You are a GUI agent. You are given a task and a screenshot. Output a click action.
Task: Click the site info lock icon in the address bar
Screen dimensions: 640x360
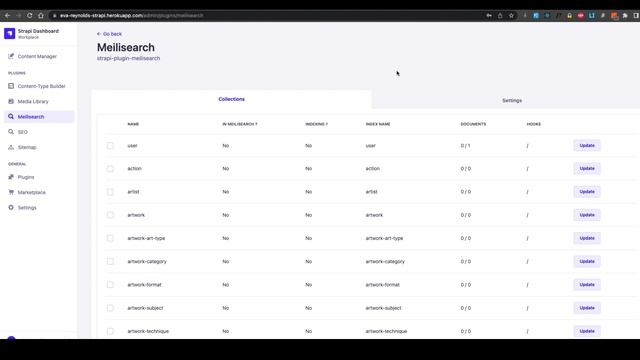click(54, 16)
